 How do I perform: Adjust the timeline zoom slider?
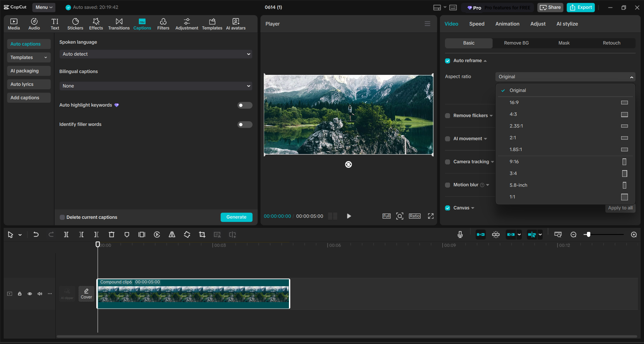[588, 235]
